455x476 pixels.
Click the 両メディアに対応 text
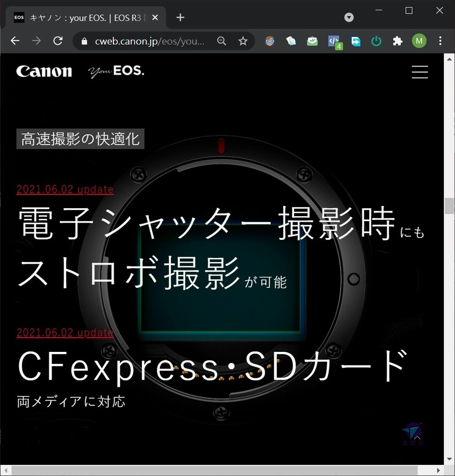pyautogui.click(x=71, y=401)
